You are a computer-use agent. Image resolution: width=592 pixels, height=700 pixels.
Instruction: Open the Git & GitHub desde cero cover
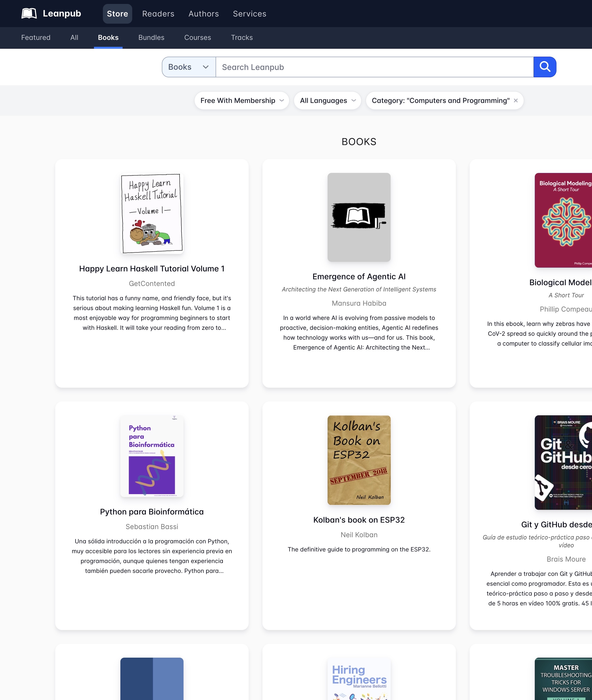(564, 462)
